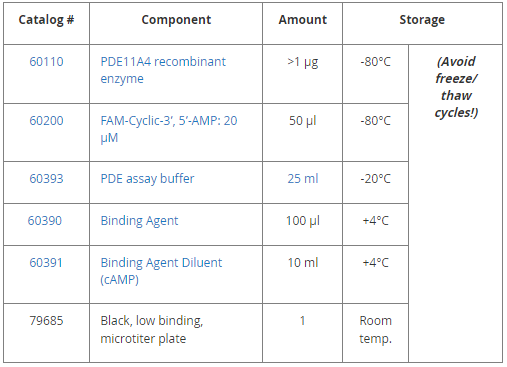The width and height of the screenshot is (507, 367).
Task: Click the 100 µl amount cell
Action: pos(303,221)
